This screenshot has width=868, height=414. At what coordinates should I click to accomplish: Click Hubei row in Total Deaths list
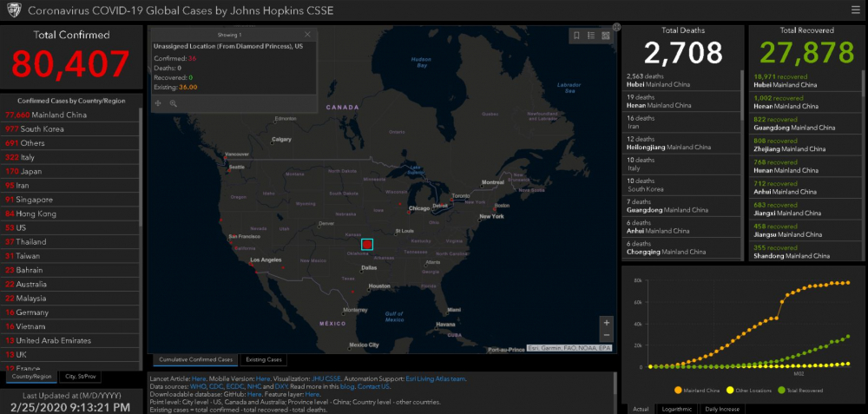[x=682, y=81]
